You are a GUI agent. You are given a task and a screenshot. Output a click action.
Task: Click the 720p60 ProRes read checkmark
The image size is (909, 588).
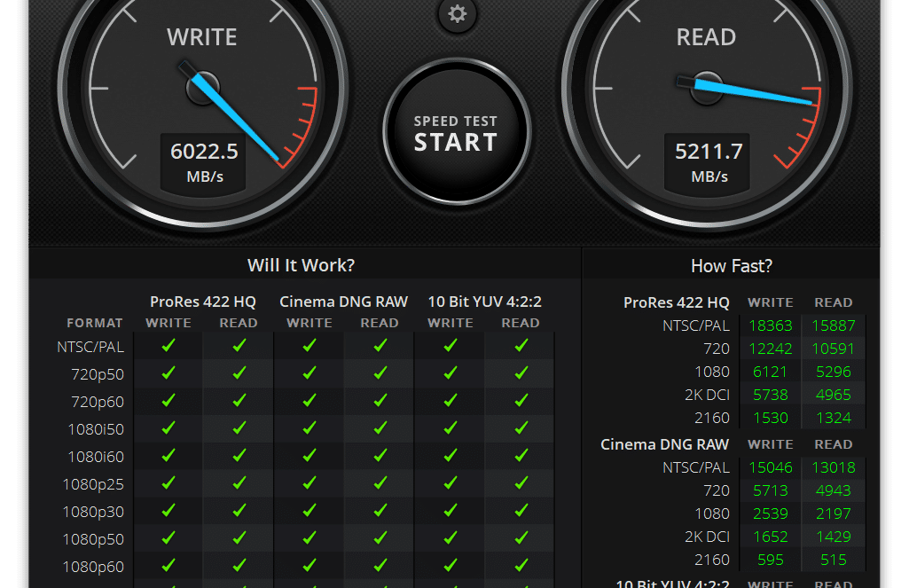tap(239, 400)
